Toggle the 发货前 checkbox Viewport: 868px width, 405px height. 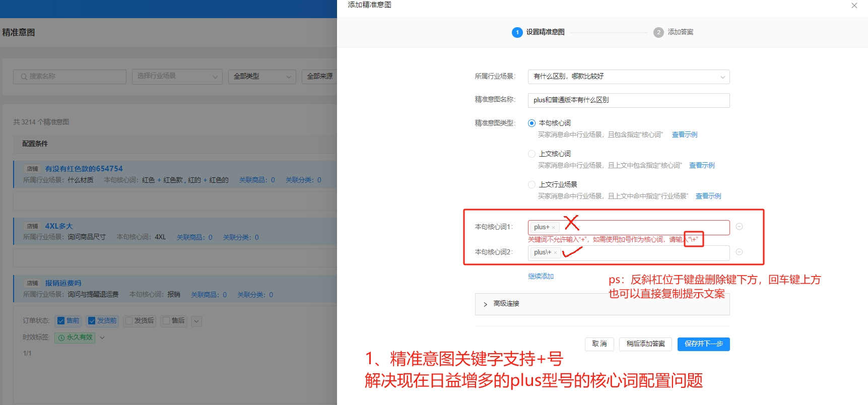click(92, 321)
